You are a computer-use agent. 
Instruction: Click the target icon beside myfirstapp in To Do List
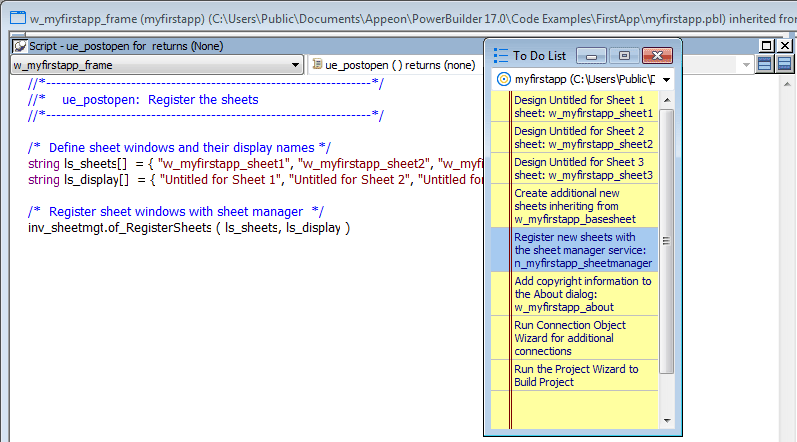tap(504, 79)
